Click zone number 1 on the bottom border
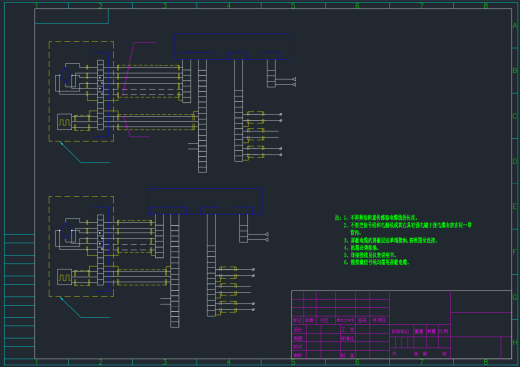 (36, 362)
